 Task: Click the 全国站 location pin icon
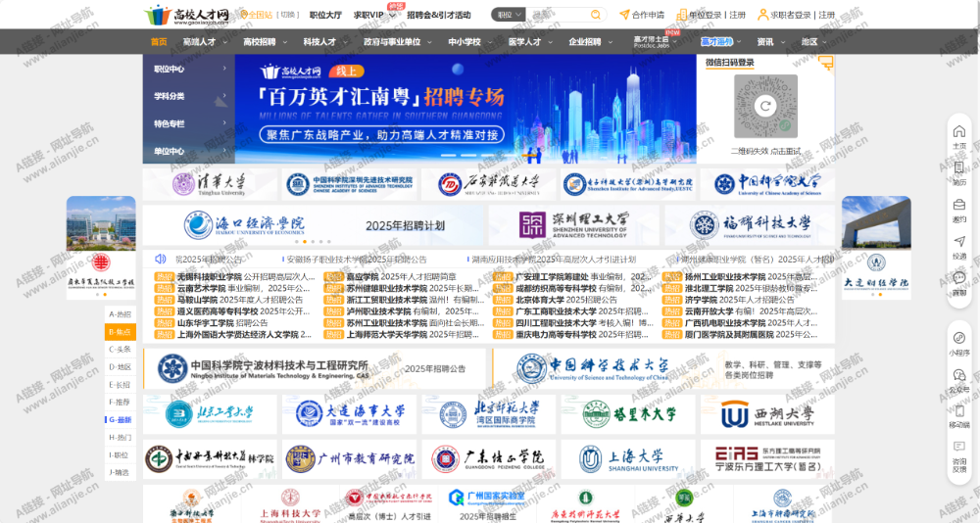coord(244,15)
